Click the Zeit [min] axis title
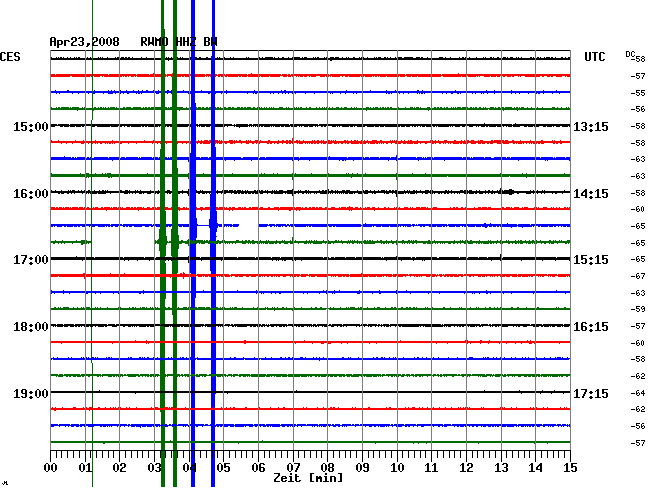 click(308, 478)
